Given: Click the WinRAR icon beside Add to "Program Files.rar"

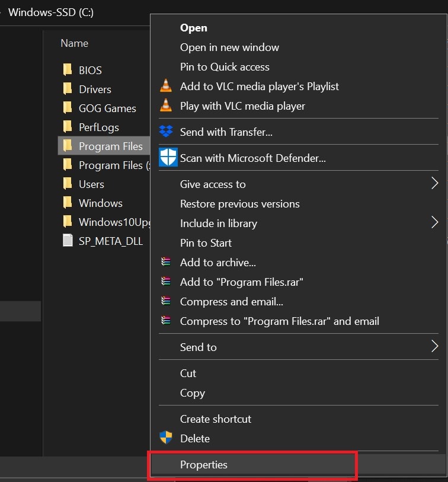Looking at the screenshot, I should point(166,282).
